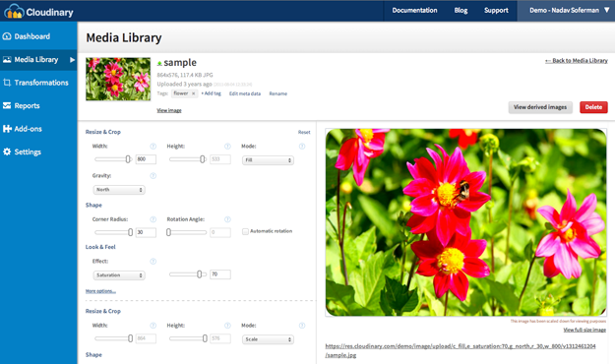Open help icon for first Width
This screenshot has height=364, width=615.
pos(153,147)
